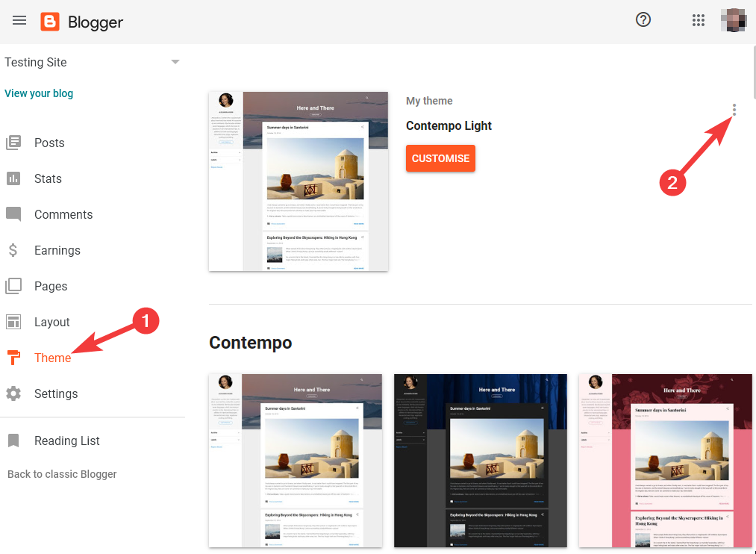Select the Contempo pink floral theme thumbnail
This screenshot has width=756, height=554.
666,461
